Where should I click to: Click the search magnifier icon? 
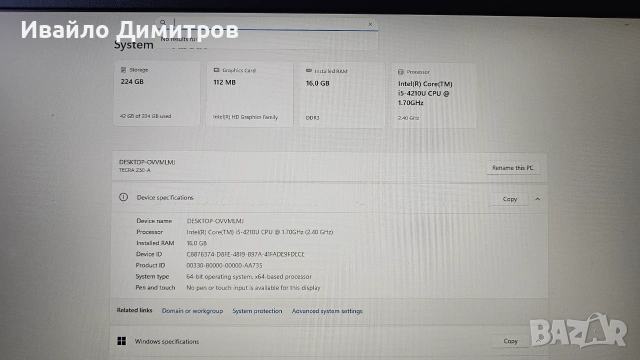[x=163, y=22]
